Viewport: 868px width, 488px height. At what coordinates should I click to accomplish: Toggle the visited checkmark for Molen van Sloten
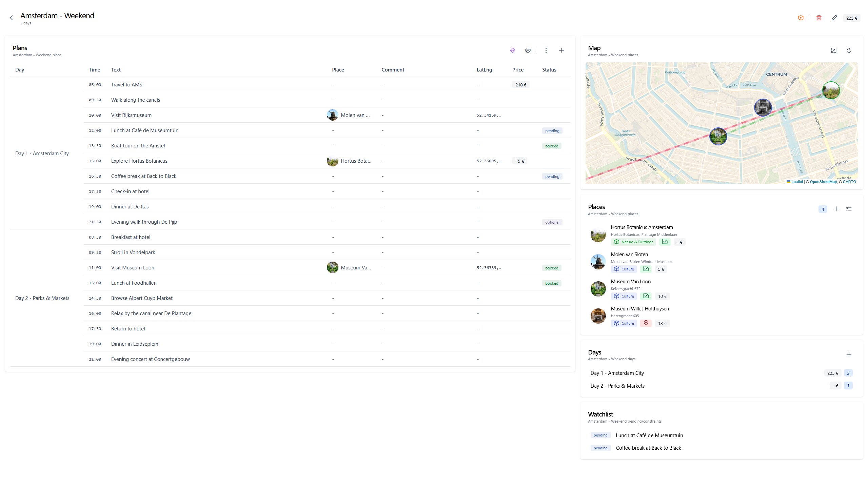pos(646,269)
